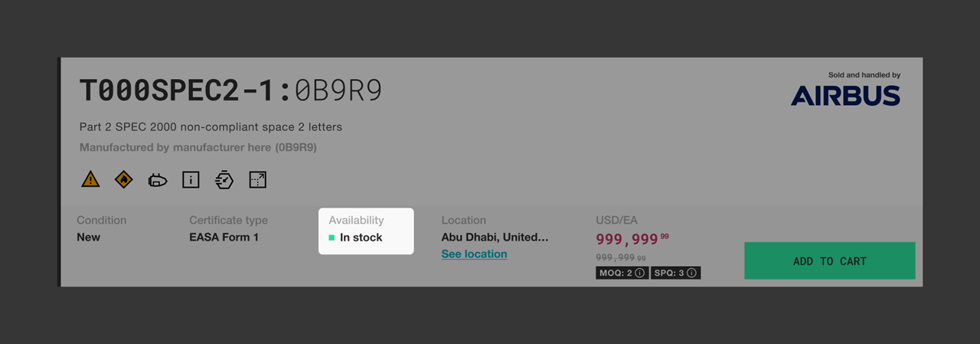The image size is (980, 344).
Task: Click the stopwatch lead-time icon
Action: 224,179
